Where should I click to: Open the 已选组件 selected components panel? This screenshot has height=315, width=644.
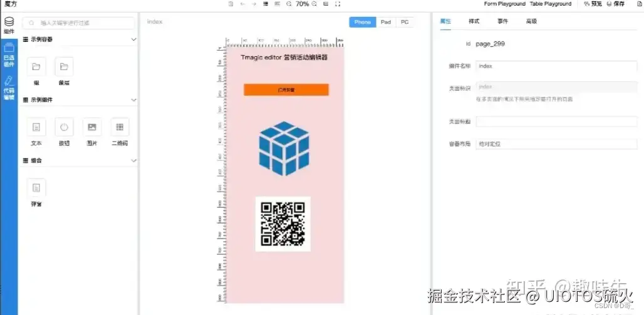click(x=9, y=55)
